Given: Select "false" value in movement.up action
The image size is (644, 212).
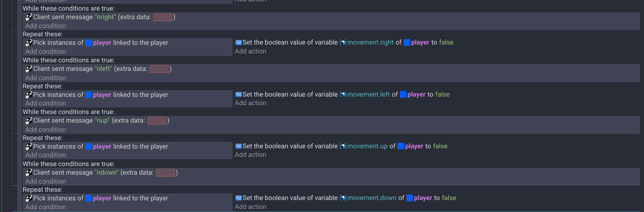Looking at the screenshot, I should (x=440, y=146).
